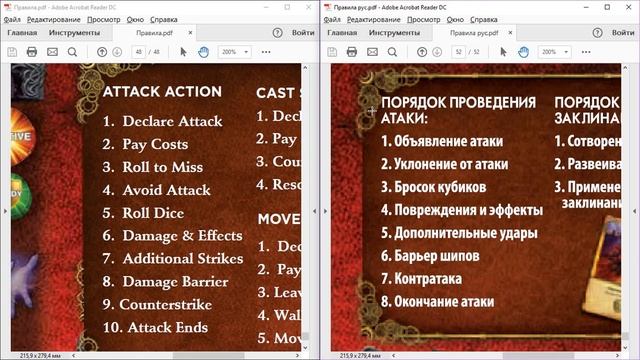This screenshot has width=640, height=360.
Task: Expand left navigation pane in right window
Action: (325, 211)
